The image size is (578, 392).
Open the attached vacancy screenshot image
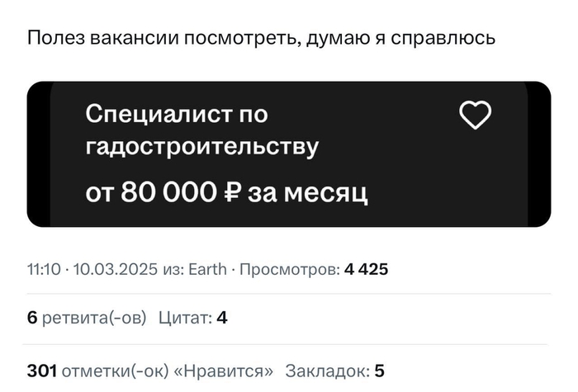coord(289,154)
